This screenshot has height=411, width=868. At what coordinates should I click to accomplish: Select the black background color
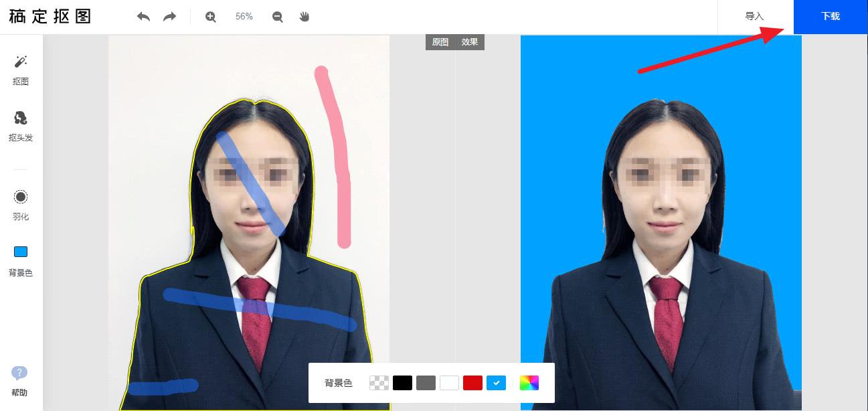click(x=402, y=382)
